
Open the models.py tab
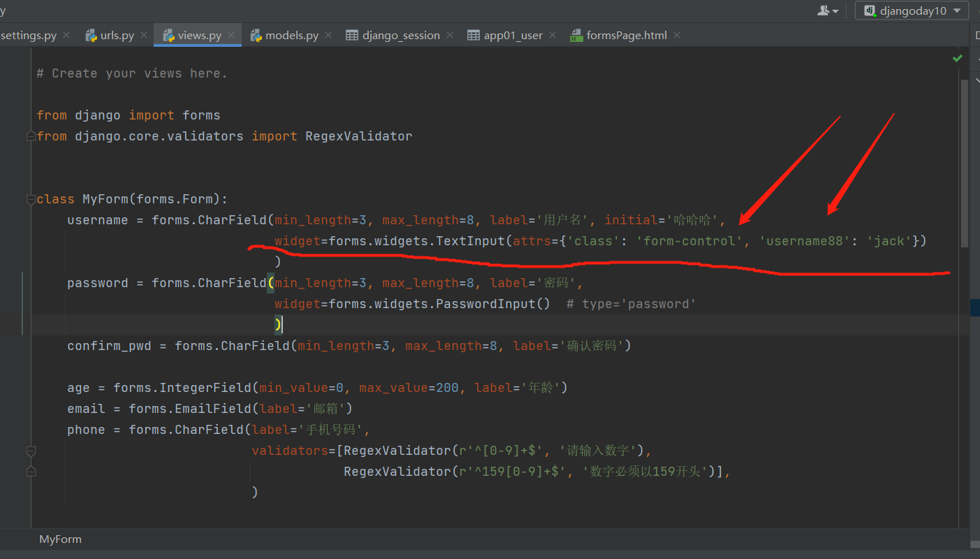[292, 35]
